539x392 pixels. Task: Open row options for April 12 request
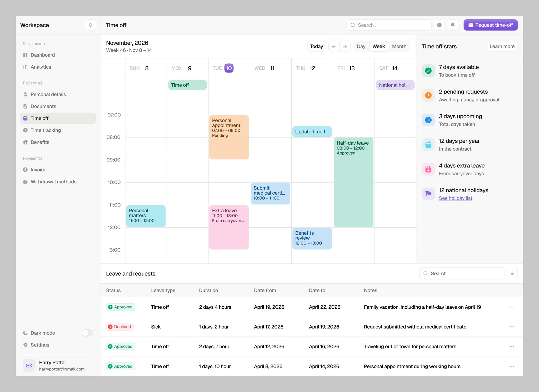pyautogui.click(x=512, y=347)
